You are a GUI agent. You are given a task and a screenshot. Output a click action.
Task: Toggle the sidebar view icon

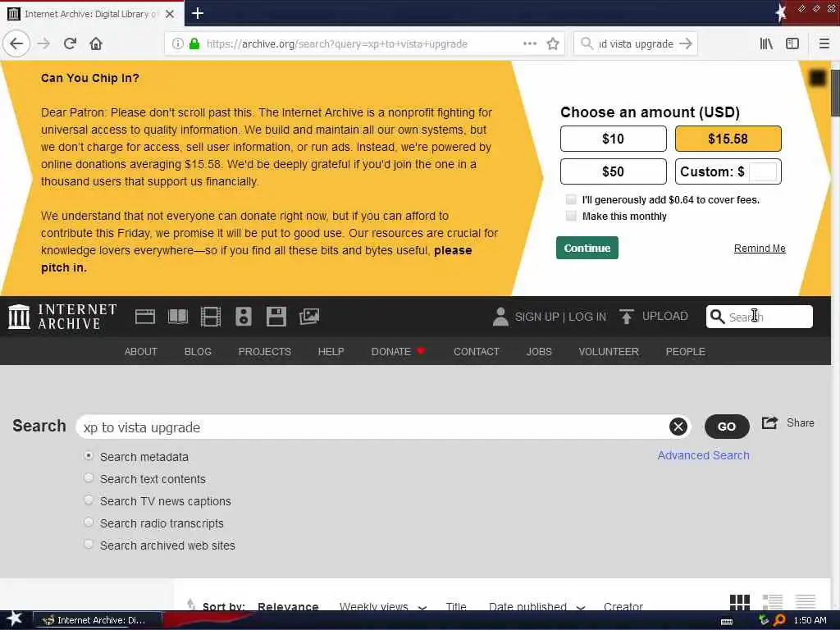792,43
